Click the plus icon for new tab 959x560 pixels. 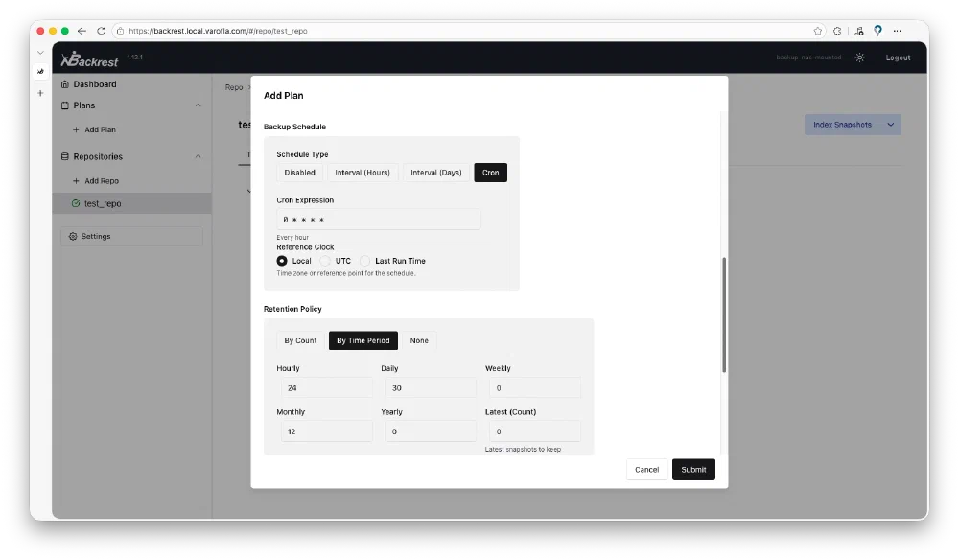(x=40, y=93)
